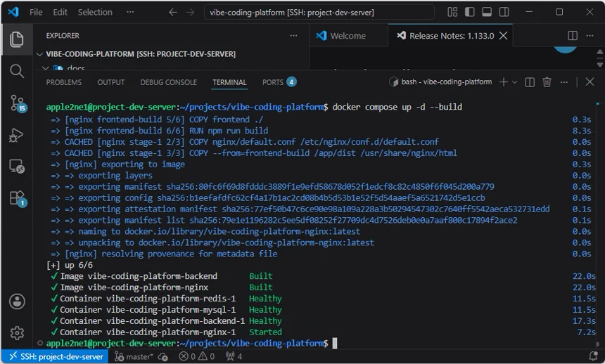The width and height of the screenshot is (605, 364).
Task: Click the command center search box
Action: pyautogui.click(x=319, y=13)
